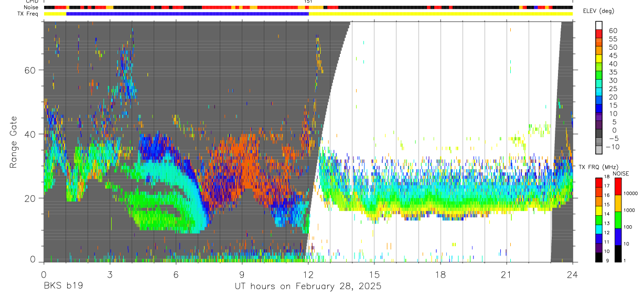The height and width of the screenshot is (297, 644).
Task: Click the '1000' value on NOISE scale
Action: 629,210
